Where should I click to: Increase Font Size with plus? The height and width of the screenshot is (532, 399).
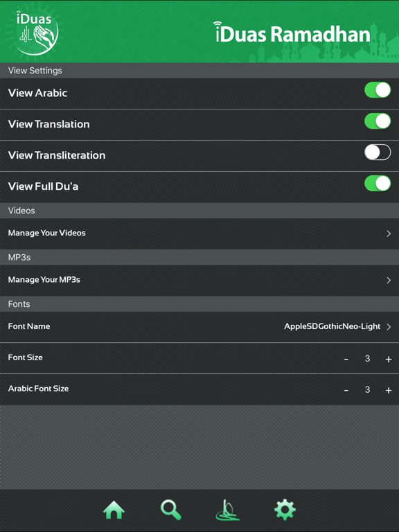(x=389, y=359)
